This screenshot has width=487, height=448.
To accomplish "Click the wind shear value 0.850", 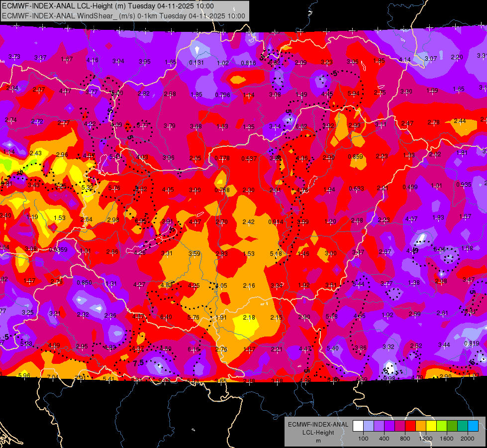I will click(84, 283).
